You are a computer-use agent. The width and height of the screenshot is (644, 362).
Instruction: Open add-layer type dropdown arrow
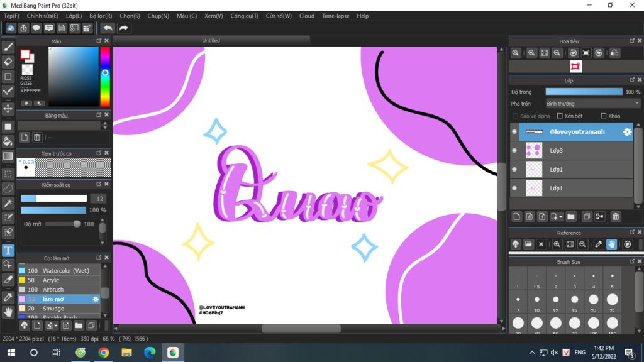coord(560,217)
